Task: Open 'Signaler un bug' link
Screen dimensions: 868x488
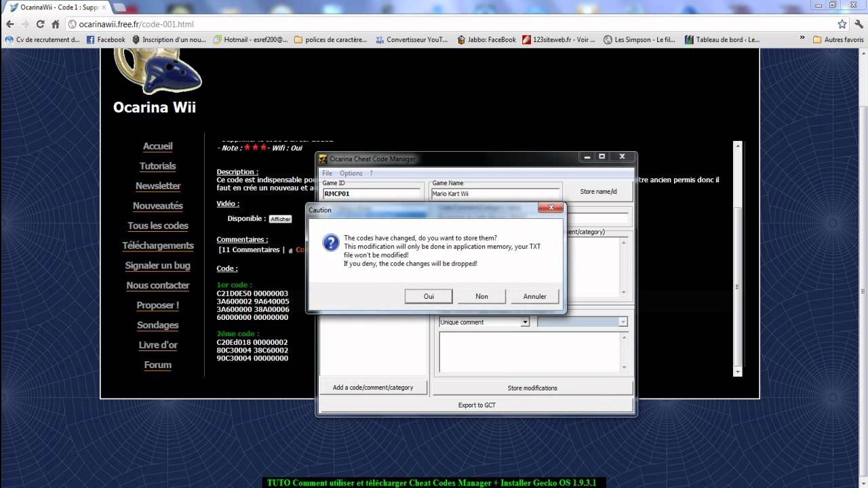Action: pos(157,266)
